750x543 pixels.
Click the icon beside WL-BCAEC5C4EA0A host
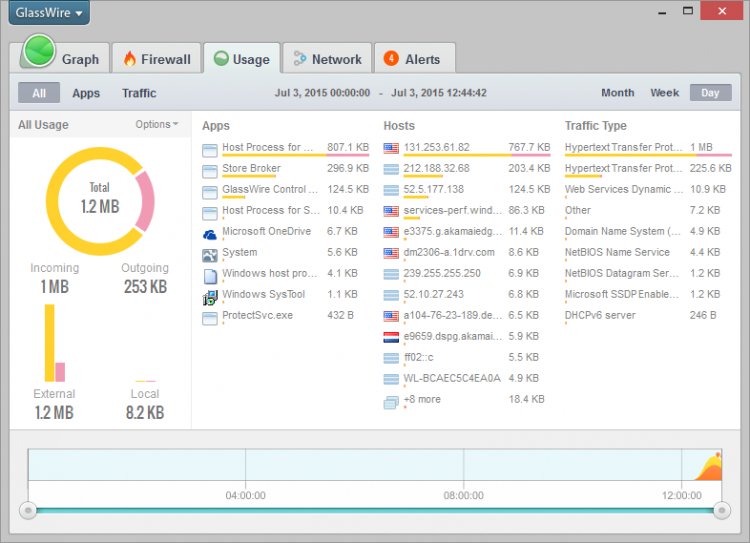[391, 379]
